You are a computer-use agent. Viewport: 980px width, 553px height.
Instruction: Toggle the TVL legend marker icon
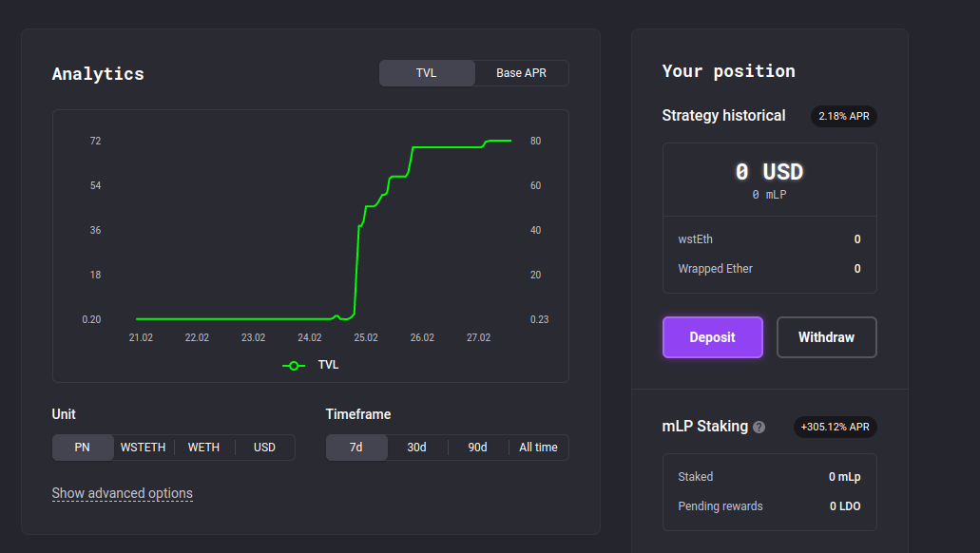294,365
